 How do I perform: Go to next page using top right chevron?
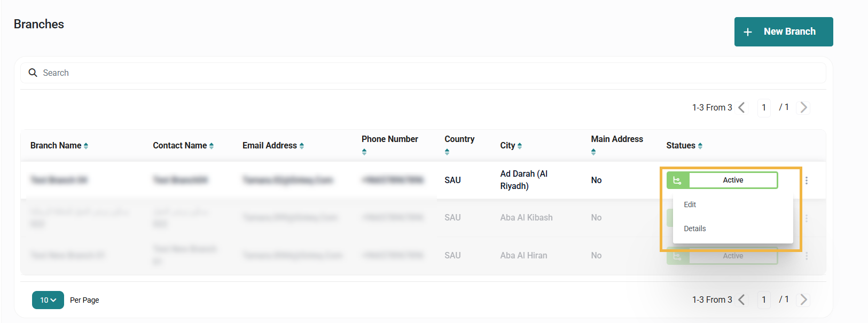pos(803,107)
